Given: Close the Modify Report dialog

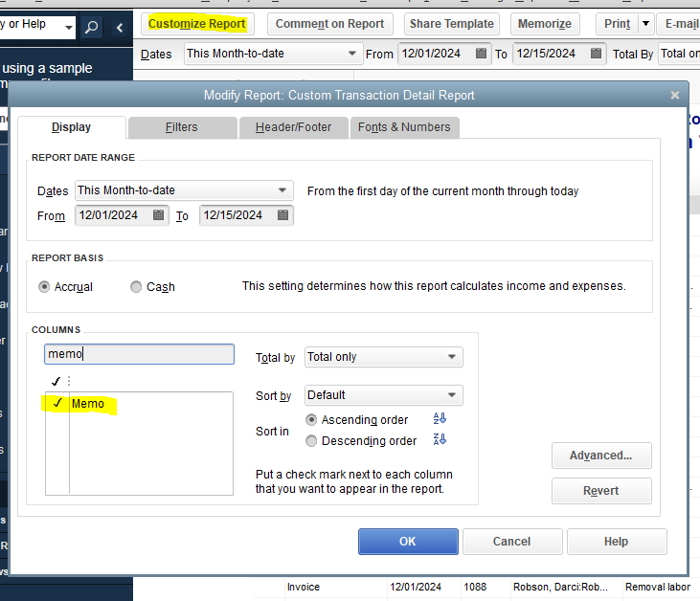Looking at the screenshot, I should pyautogui.click(x=674, y=95).
